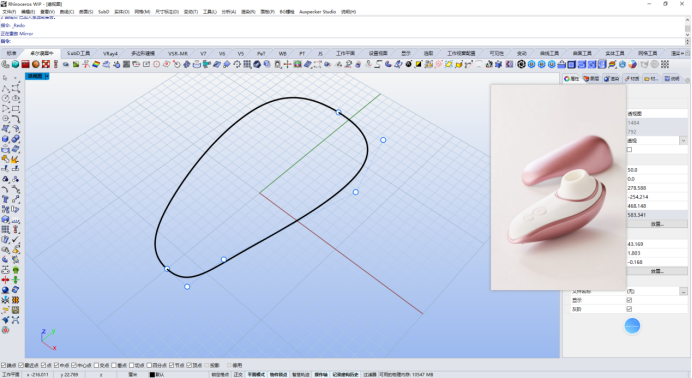Toggle the 节点 (Knot) osnap checkbox
This screenshot has width=692, height=378.
tap(171, 365)
